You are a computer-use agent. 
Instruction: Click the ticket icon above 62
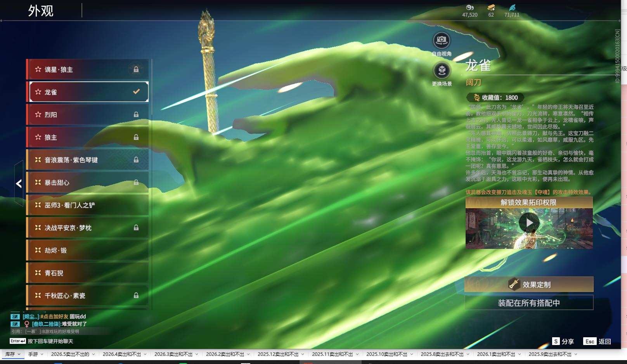[491, 7]
